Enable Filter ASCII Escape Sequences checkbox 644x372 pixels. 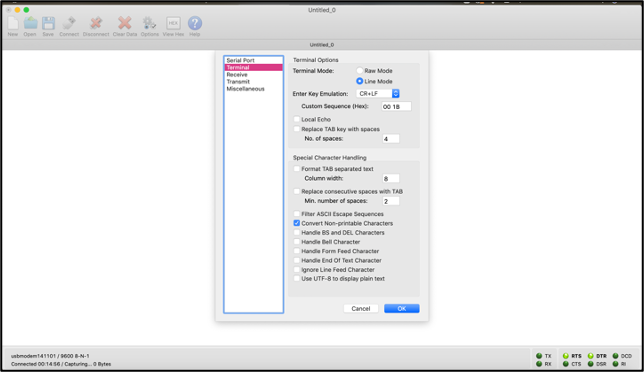[x=297, y=214]
